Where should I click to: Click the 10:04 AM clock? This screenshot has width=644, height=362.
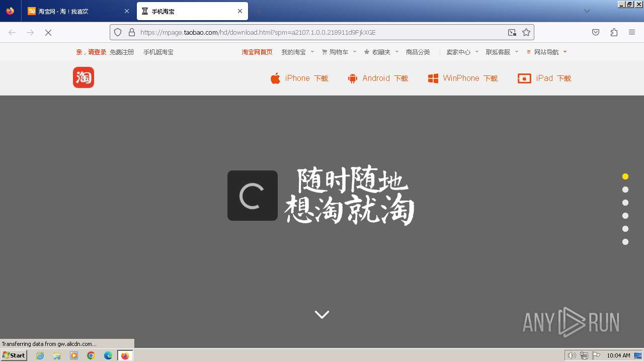[x=618, y=355]
